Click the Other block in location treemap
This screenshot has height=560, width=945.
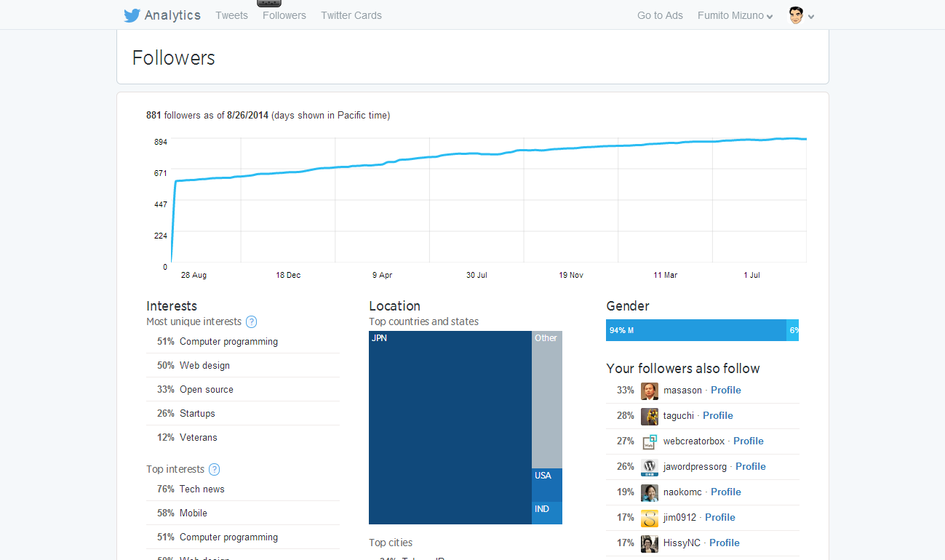[x=547, y=399]
